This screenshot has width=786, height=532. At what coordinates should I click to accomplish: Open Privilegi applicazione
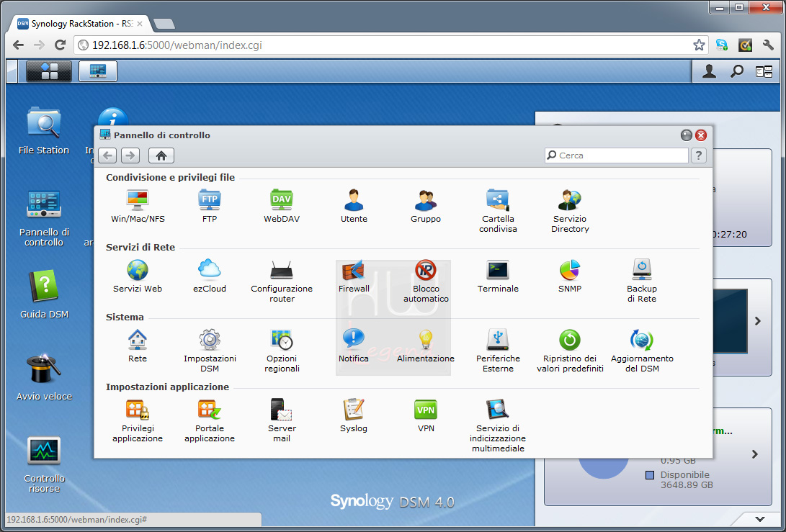point(138,421)
